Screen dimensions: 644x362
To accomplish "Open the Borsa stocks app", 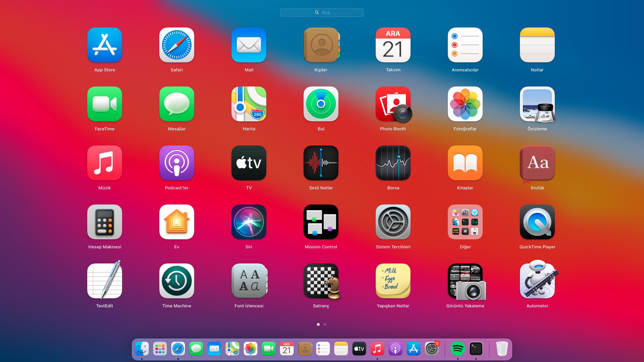I will [393, 163].
